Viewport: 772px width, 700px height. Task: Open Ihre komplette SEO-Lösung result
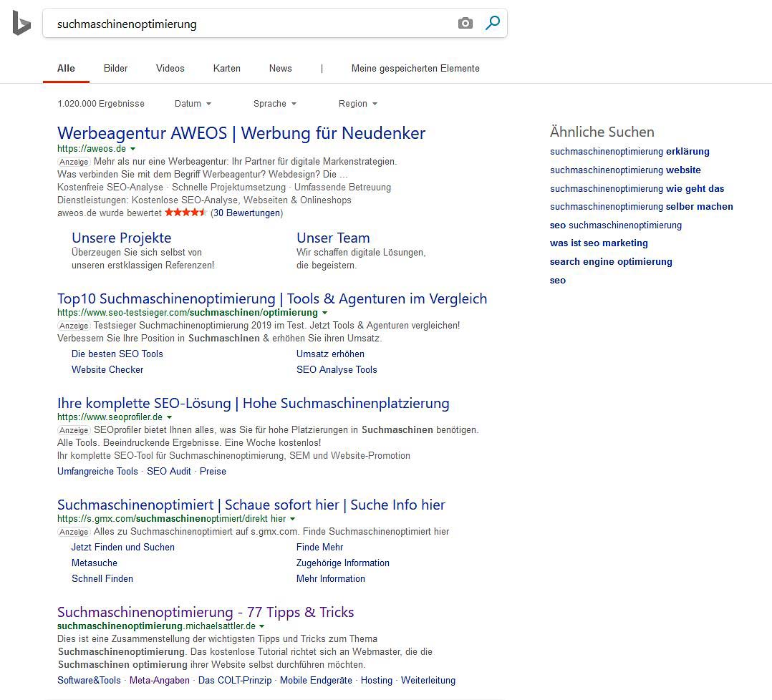(x=253, y=403)
